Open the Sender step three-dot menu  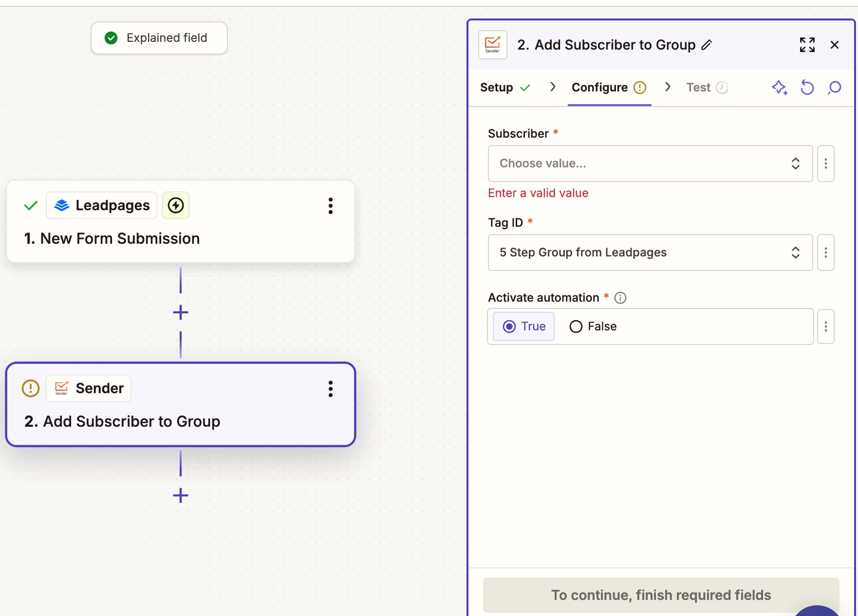click(x=331, y=389)
